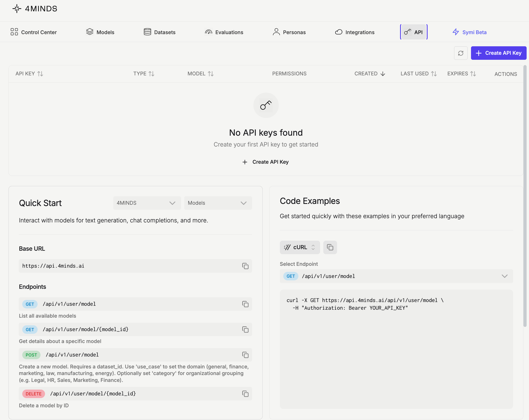Screen dimensions: 529x420
Task: Click the Models layers icon
Action: click(x=90, y=32)
